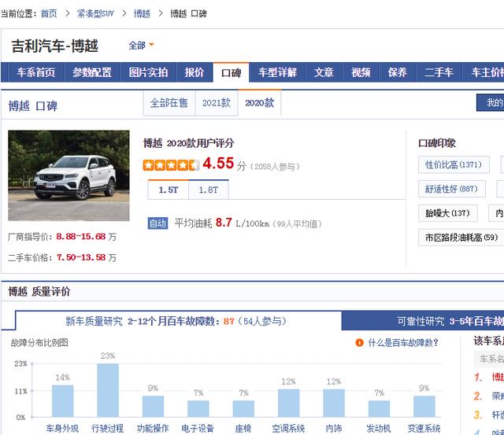Select the 1.5T engine tab
Image resolution: width=504 pixels, height=435 pixels.
(168, 190)
